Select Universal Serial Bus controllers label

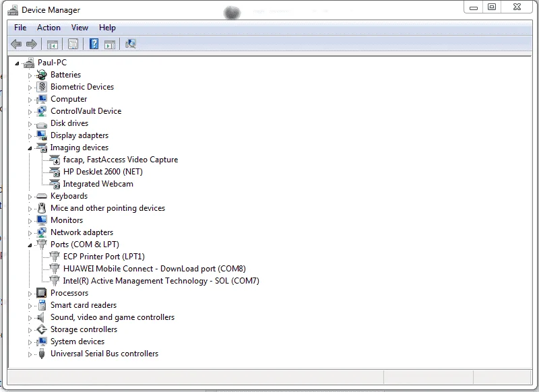point(104,354)
